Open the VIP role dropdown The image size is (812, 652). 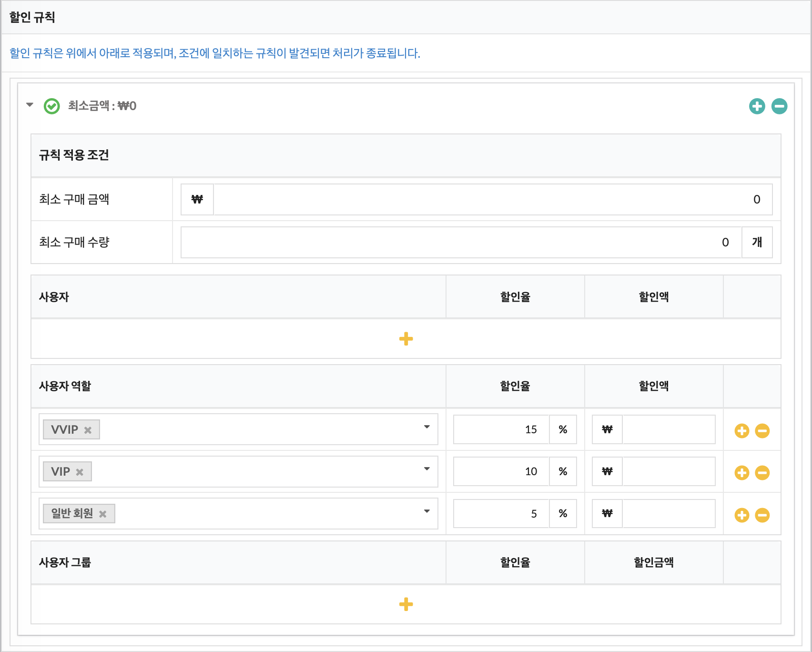point(426,469)
